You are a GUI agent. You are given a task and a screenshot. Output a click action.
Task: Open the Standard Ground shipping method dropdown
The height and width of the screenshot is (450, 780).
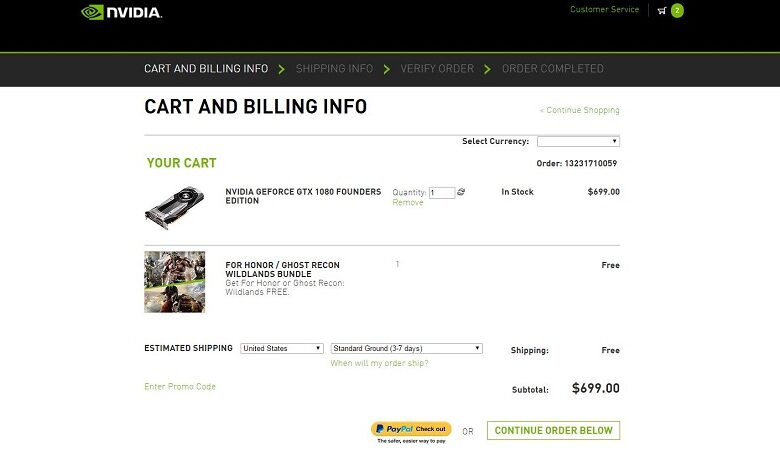click(406, 349)
